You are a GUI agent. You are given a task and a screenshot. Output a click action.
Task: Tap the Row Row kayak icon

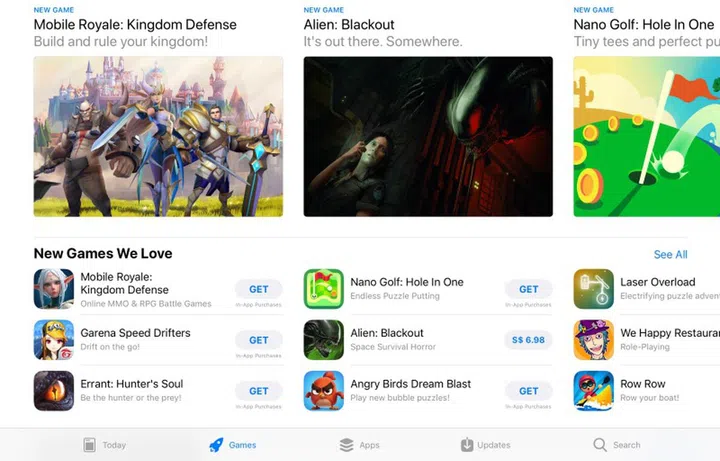tap(594, 391)
